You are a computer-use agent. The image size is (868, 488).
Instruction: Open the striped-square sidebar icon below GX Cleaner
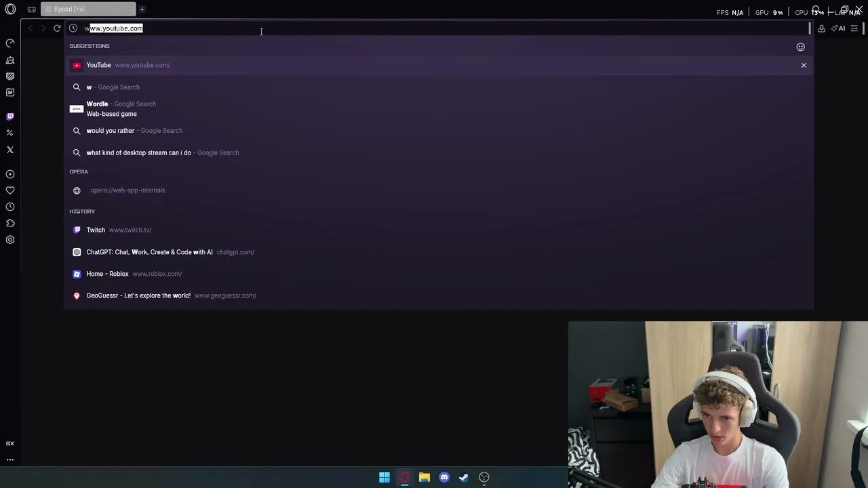10,76
